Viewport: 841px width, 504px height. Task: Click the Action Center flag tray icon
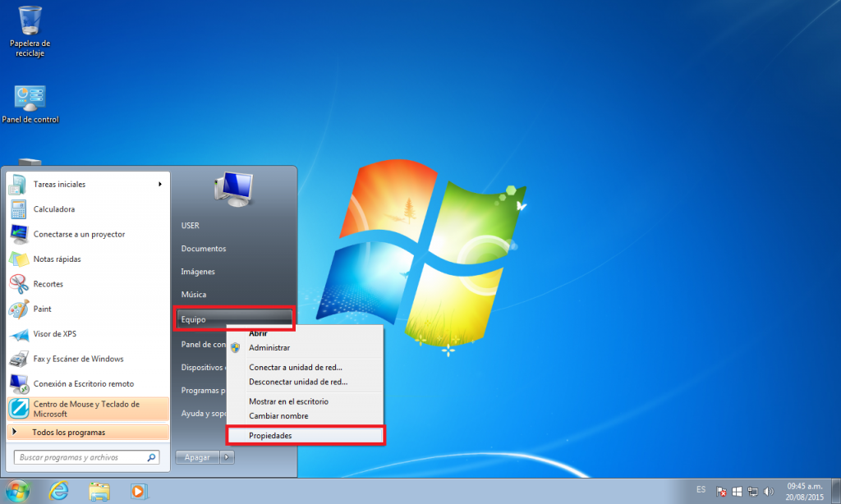tap(721, 491)
